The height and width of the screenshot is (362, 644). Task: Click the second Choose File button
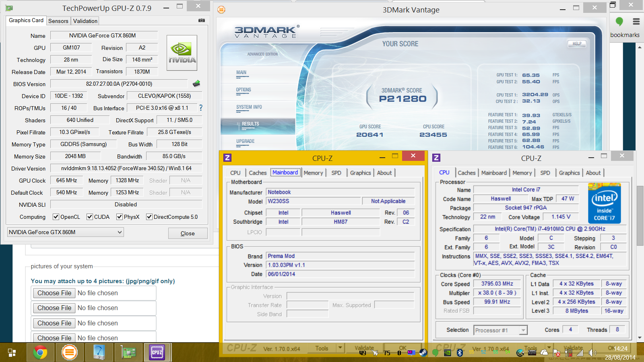click(x=54, y=308)
